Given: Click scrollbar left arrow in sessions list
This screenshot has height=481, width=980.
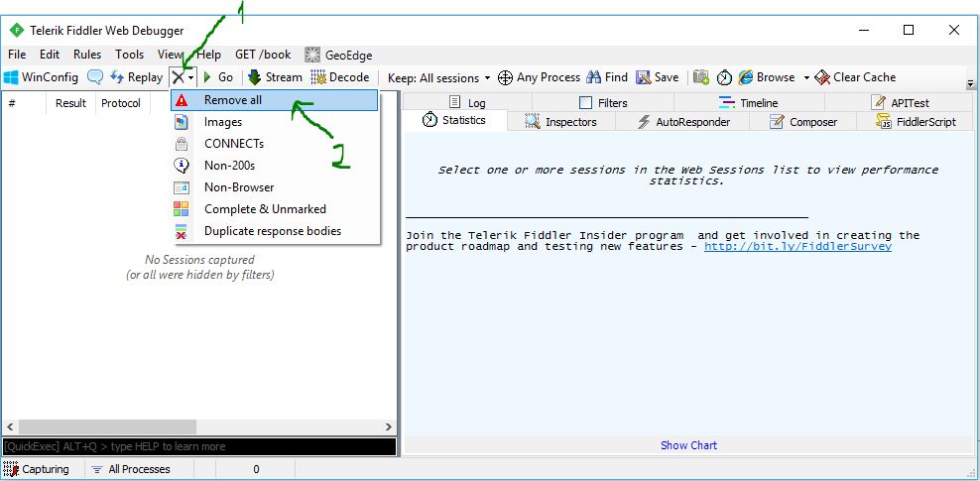Looking at the screenshot, I should coord(11,427).
